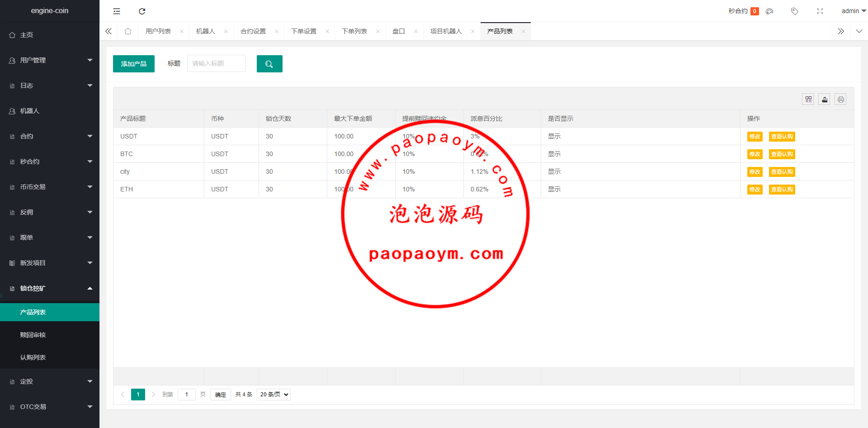Click the tag note icon

click(x=795, y=11)
